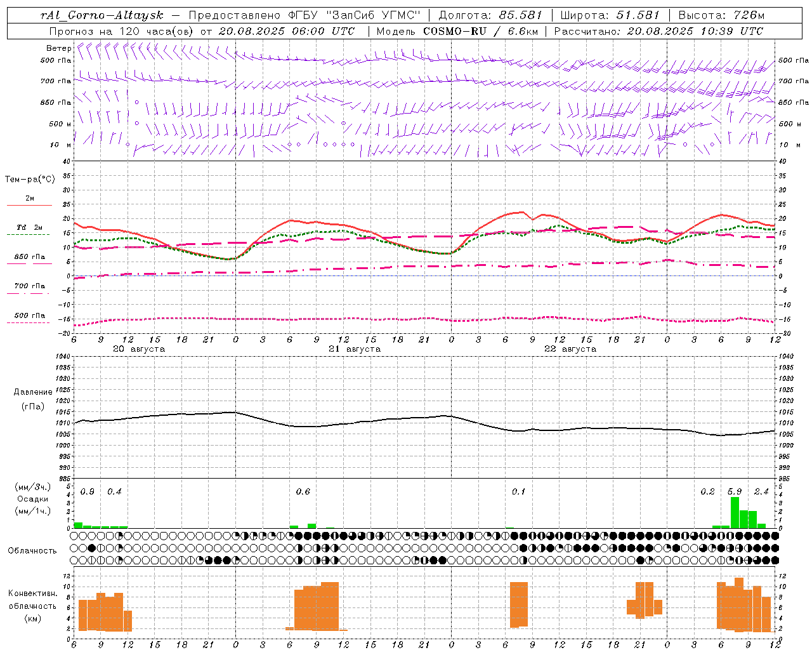Select the text Предоставлено ФГБУ "ЗапСиб УГМС"

point(305,15)
